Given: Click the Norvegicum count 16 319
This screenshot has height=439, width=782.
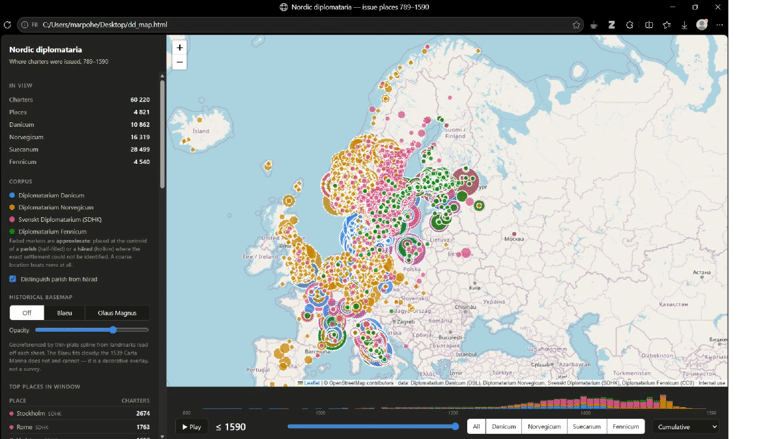Looking at the screenshot, I should (x=140, y=137).
